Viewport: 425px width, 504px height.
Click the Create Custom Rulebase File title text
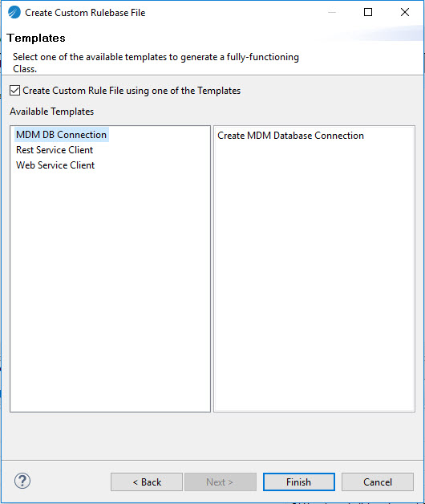coord(85,13)
